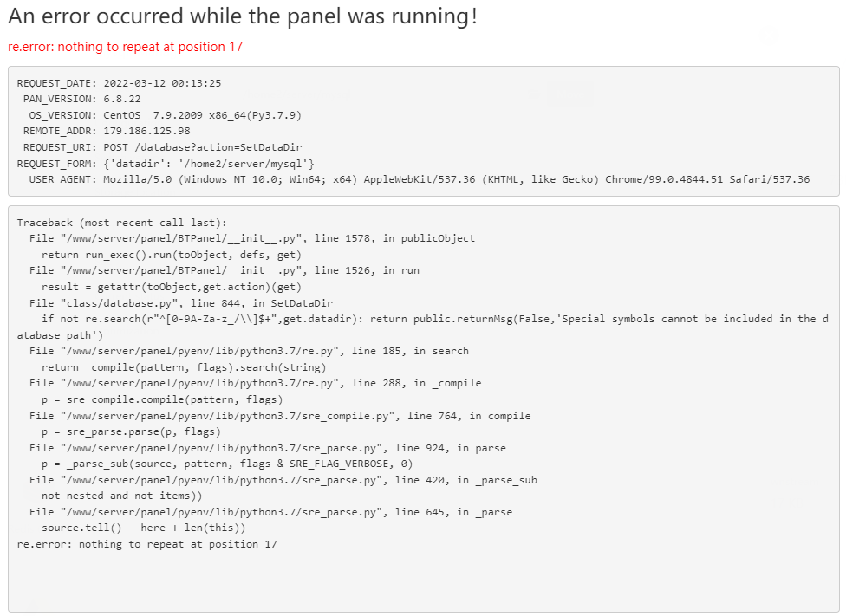
Task: Click the sre_parse.py line 645 entry
Action: [270, 512]
